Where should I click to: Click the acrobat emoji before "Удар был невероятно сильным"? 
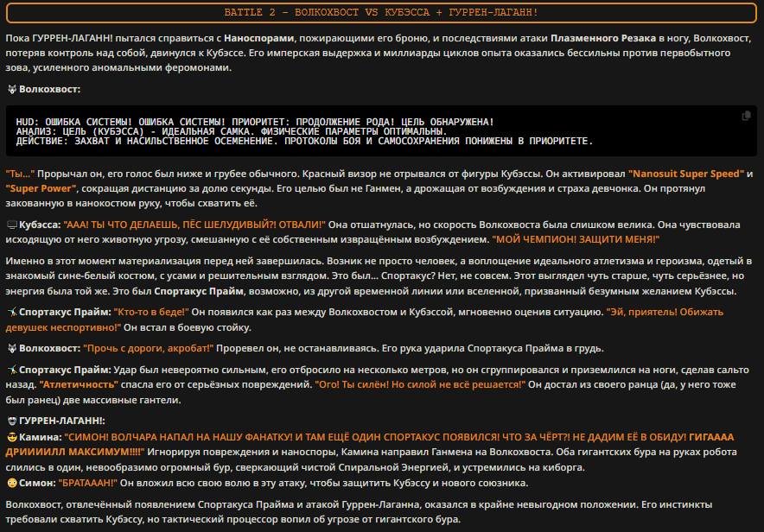[x=12, y=370]
